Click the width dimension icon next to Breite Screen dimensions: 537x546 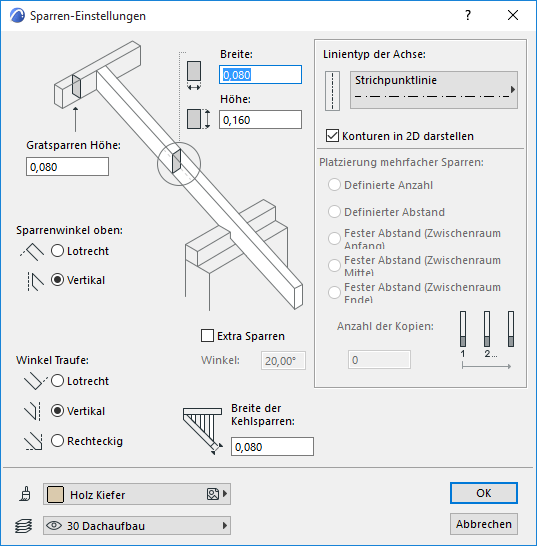[x=194, y=75]
